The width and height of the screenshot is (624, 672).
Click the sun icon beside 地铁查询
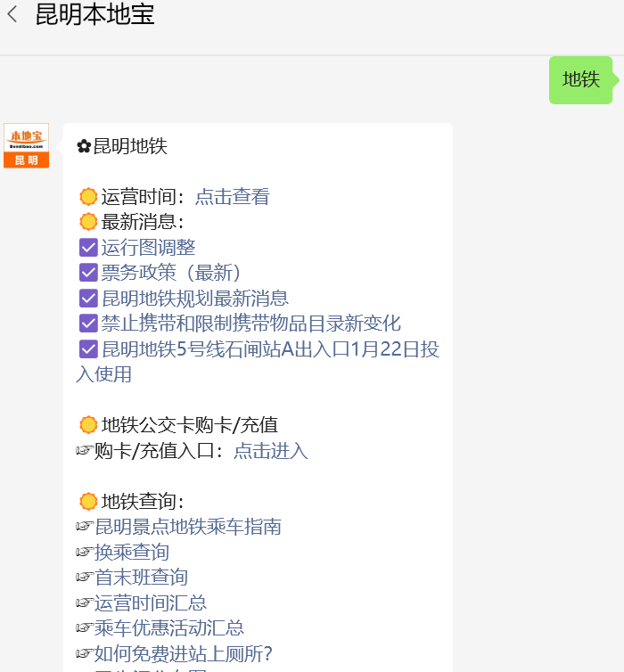coord(88,502)
